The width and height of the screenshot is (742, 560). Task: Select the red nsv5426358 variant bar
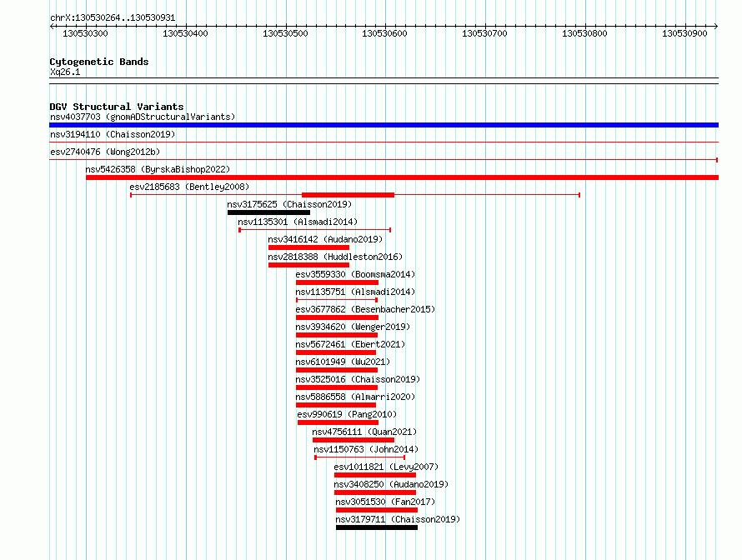(402, 177)
